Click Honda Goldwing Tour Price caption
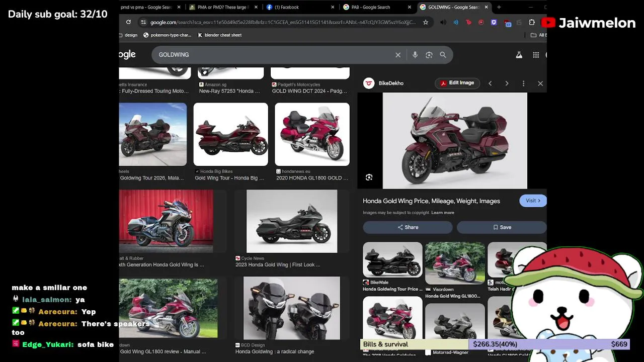 pos(392,289)
